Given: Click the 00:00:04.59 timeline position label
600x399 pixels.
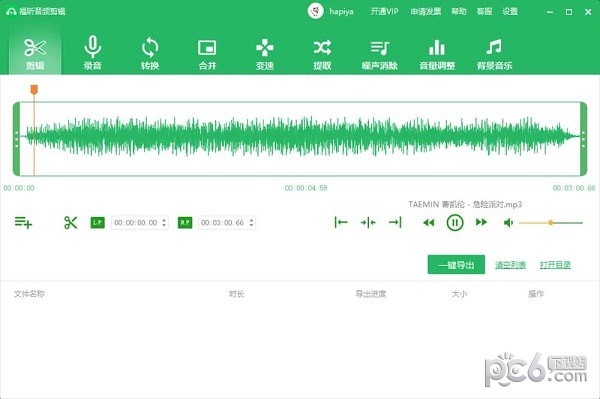Looking at the screenshot, I should (x=306, y=188).
